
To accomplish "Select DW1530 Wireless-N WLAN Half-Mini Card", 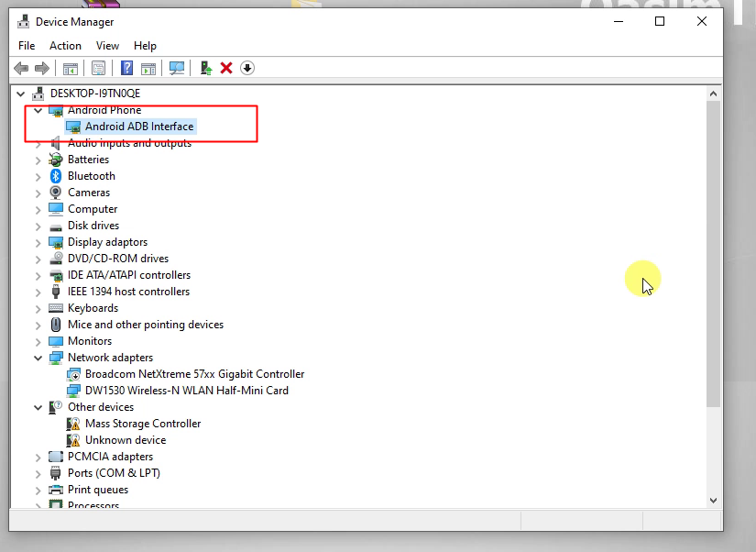I will (187, 391).
